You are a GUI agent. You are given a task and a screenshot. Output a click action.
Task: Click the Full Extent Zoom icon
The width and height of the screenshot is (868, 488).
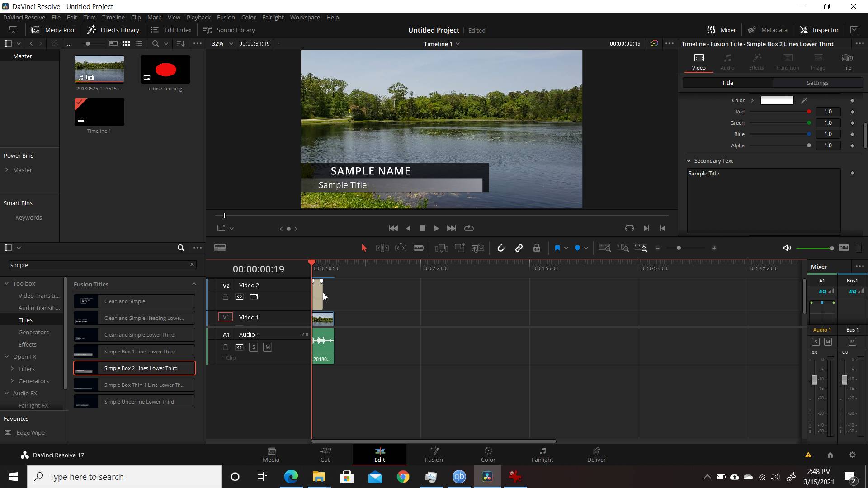pyautogui.click(x=604, y=248)
